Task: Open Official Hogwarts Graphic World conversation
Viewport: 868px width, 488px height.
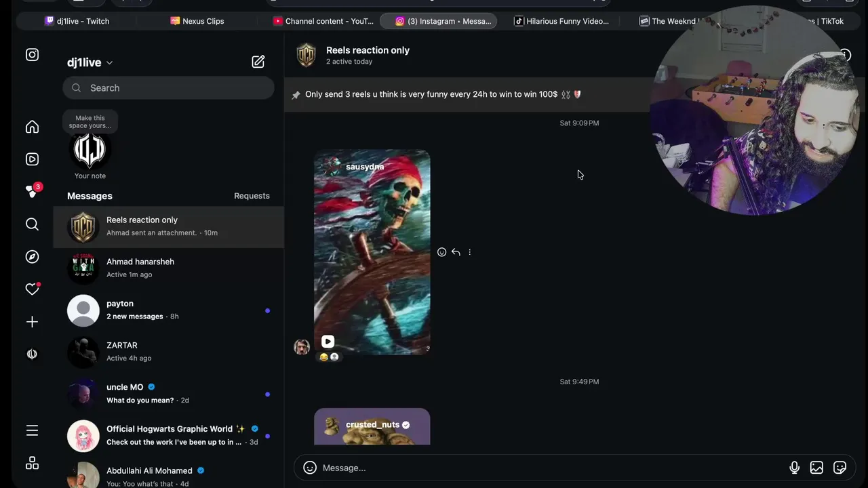Action: [x=168, y=436]
